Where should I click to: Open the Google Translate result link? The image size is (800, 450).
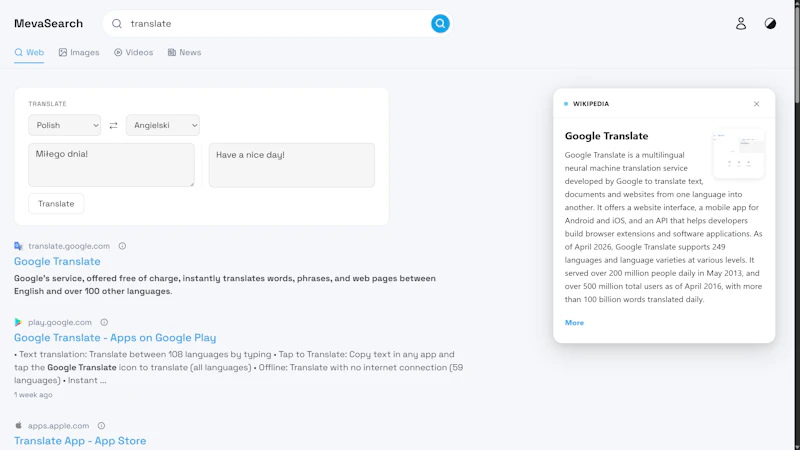click(57, 261)
